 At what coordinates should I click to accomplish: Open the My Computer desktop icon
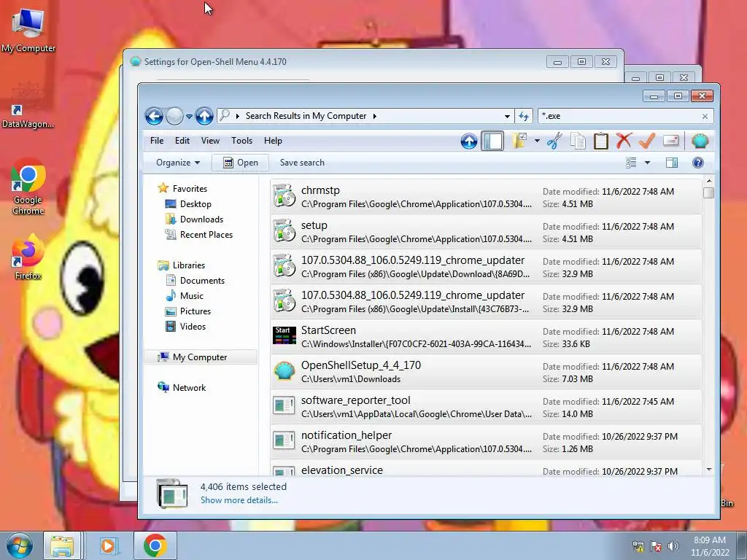tap(28, 29)
